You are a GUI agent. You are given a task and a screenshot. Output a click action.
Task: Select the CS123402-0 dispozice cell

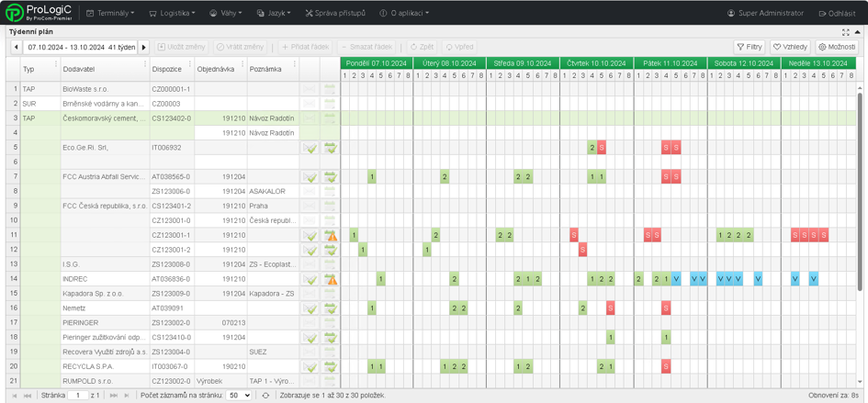click(172, 118)
